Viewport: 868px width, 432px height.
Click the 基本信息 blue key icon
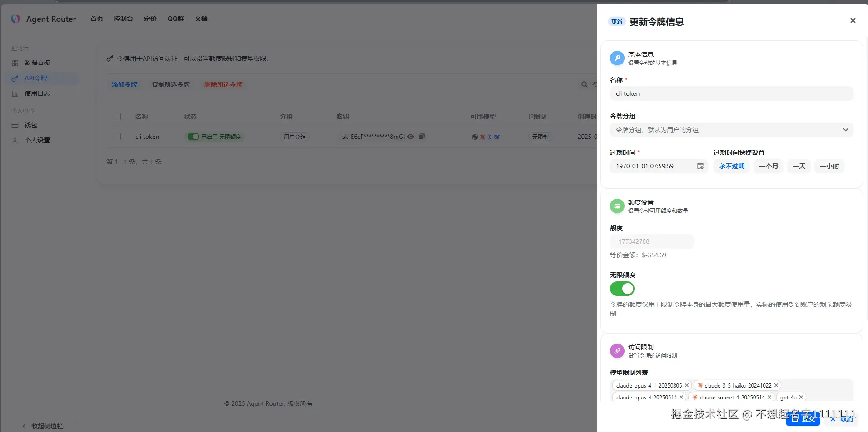point(617,58)
